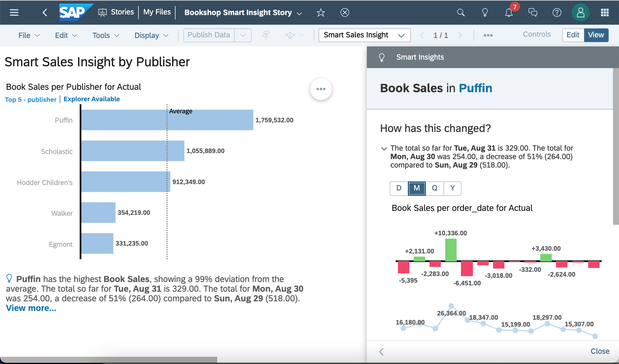Click the View more... link

(x=31, y=308)
